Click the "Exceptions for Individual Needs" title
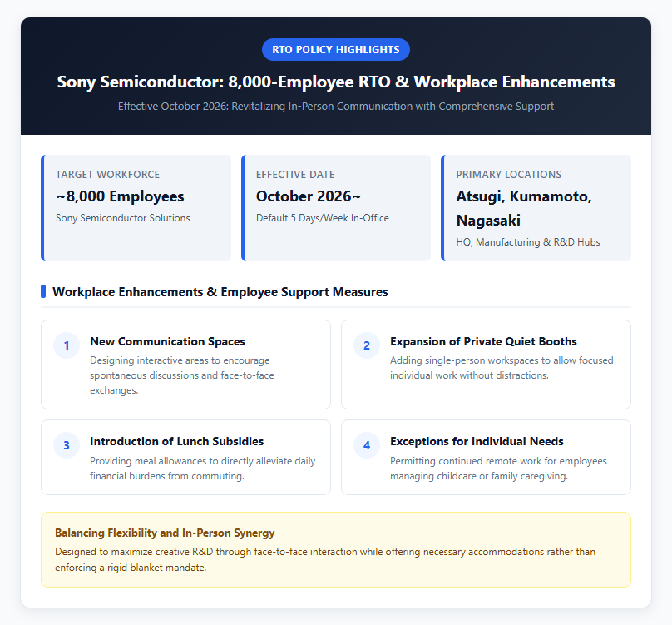The image size is (672, 625). [x=477, y=441]
